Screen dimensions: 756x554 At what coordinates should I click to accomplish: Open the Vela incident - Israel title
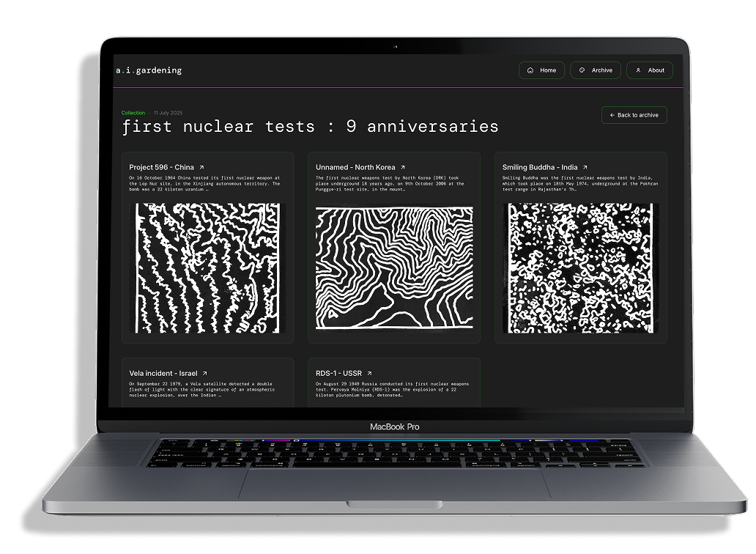point(163,373)
